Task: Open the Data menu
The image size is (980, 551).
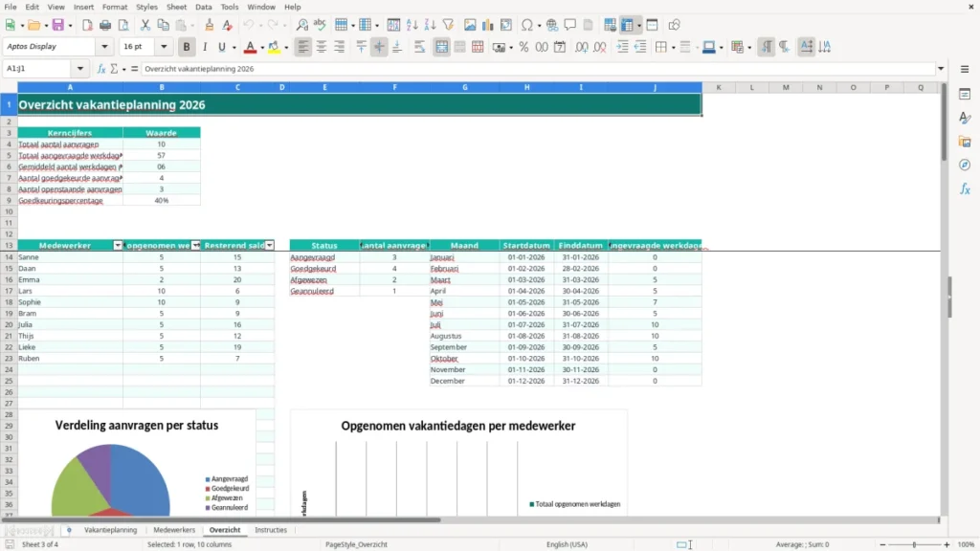Action: click(203, 7)
